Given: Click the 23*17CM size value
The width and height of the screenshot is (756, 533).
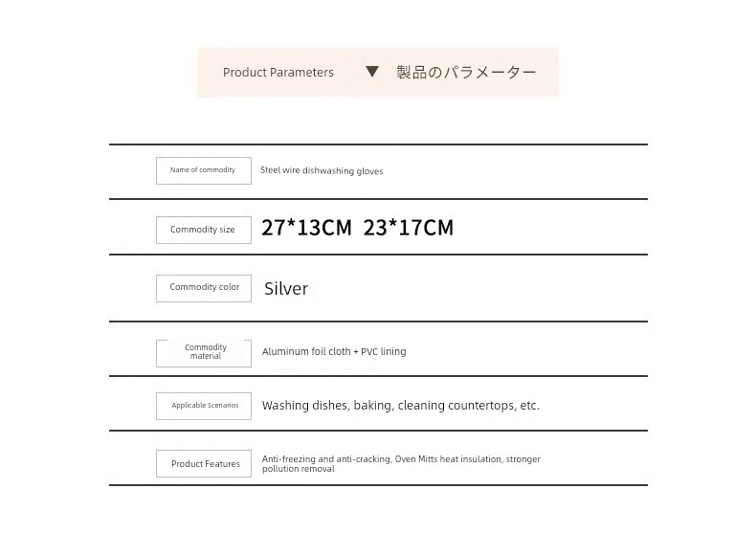Looking at the screenshot, I should tap(409, 228).
